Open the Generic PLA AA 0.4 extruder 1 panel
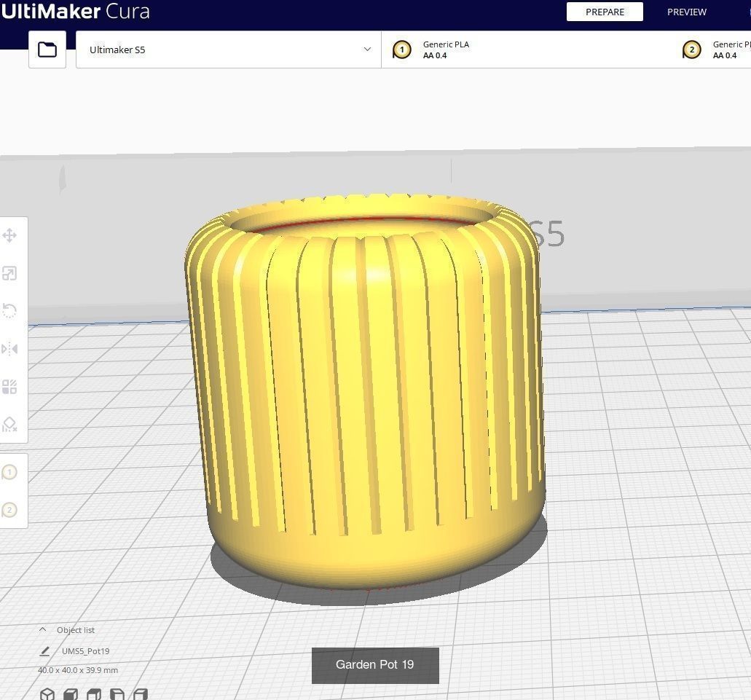This screenshot has width=751, height=700. (x=527, y=50)
